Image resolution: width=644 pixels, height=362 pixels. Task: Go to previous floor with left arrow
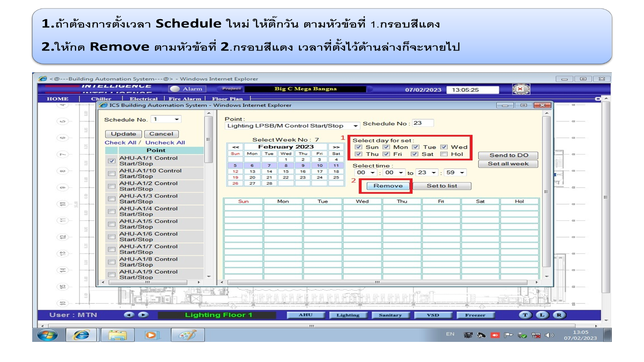pos(129,315)
